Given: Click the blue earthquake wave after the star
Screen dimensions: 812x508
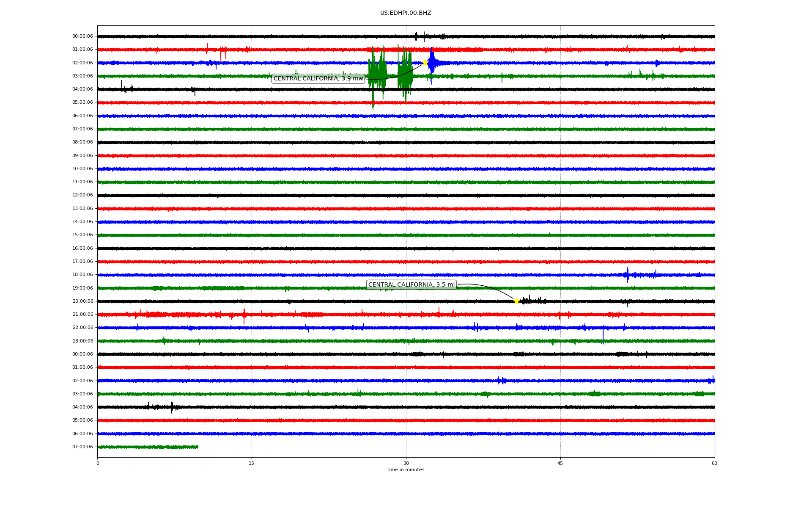Looking at the screenshot, I should click(x=432, y=63).
